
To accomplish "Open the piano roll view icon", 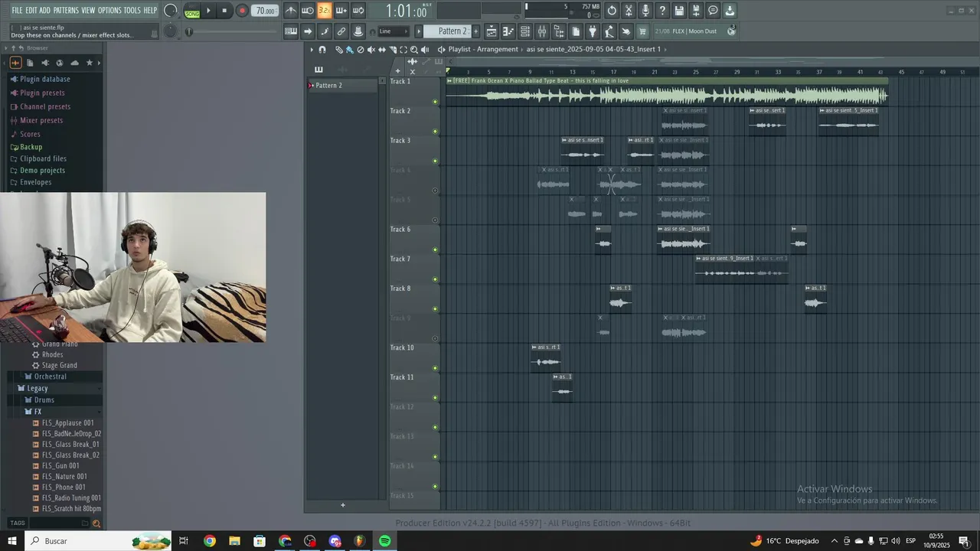I will click(x=508, y=31).
